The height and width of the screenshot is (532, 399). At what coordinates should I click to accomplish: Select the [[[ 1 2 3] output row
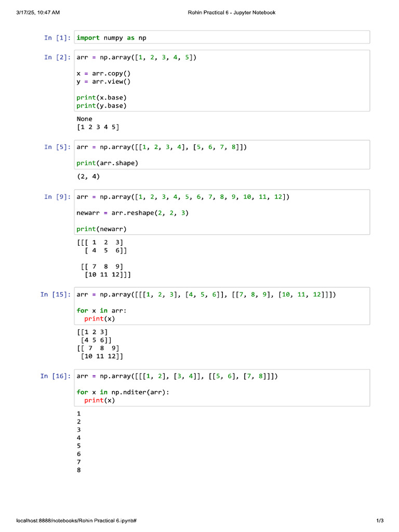tap(100, 243)
